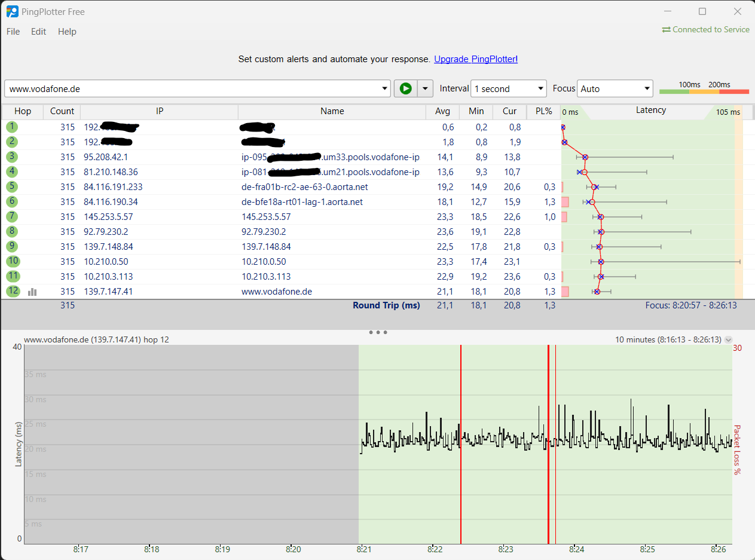The image size is (755, 560).
Task: Select IP 10.210.0.50 in hop 10
Action: click(106, 262)
